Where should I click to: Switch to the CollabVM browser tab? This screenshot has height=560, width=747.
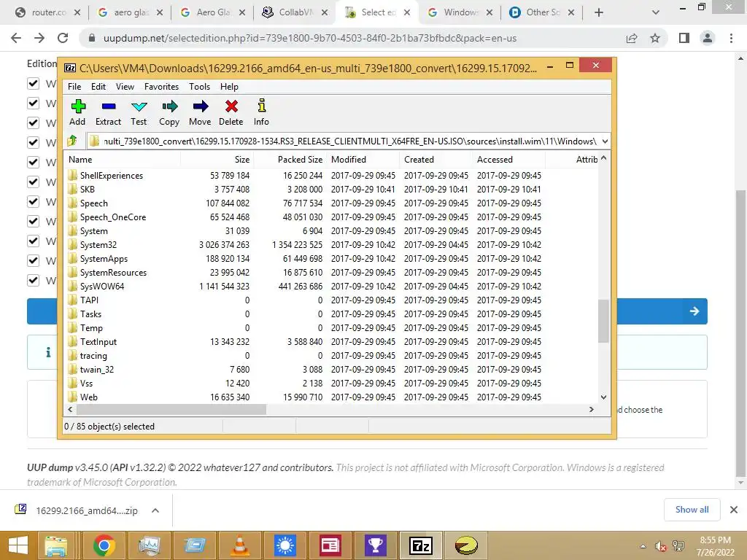(x=296, y=12)
